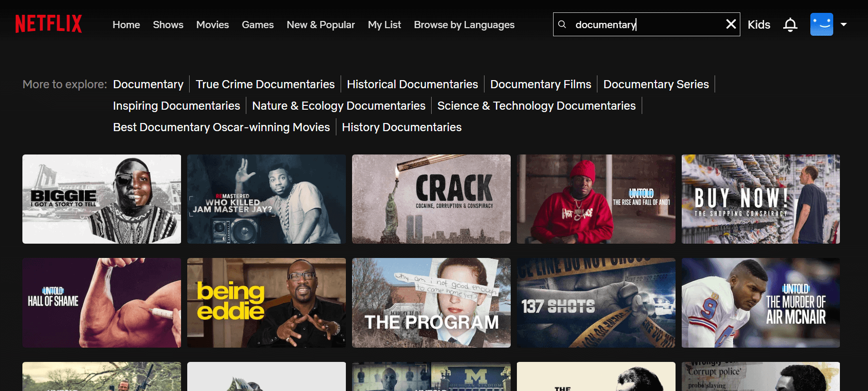The image size is (868, 391).
Task: Click the blue profile avatar
Action: click(821, 24)
